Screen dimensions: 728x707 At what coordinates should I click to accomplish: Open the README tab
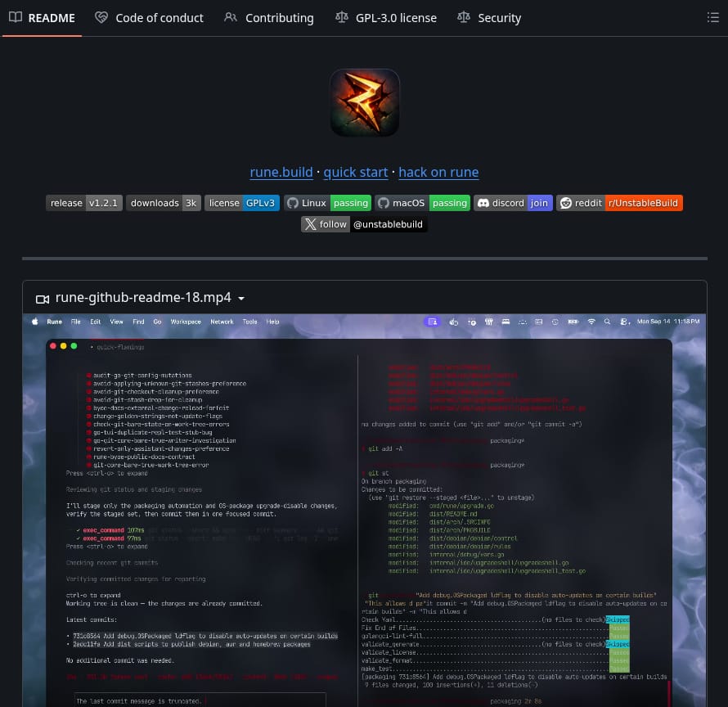[42, 18]
